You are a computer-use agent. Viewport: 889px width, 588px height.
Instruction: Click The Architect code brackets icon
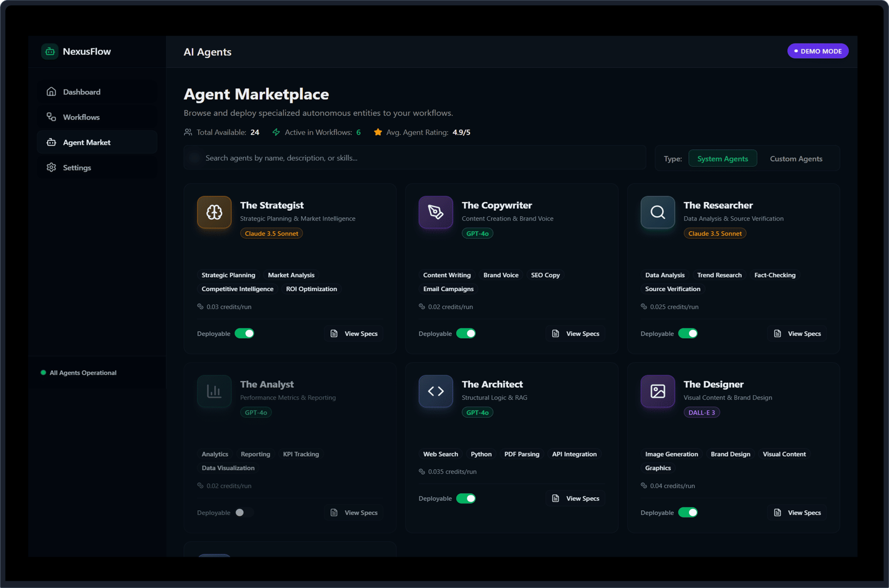pos(436,391)
